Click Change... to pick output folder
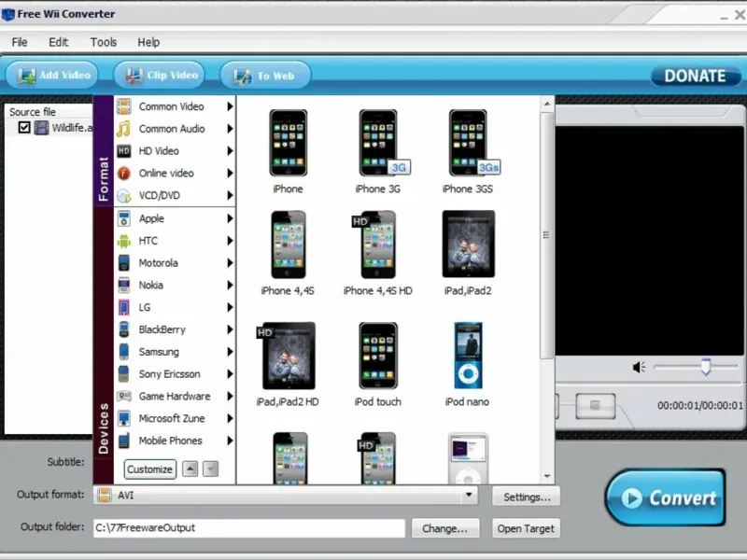The height and width of the screenshot is (560, 747). tap(445, 528)
